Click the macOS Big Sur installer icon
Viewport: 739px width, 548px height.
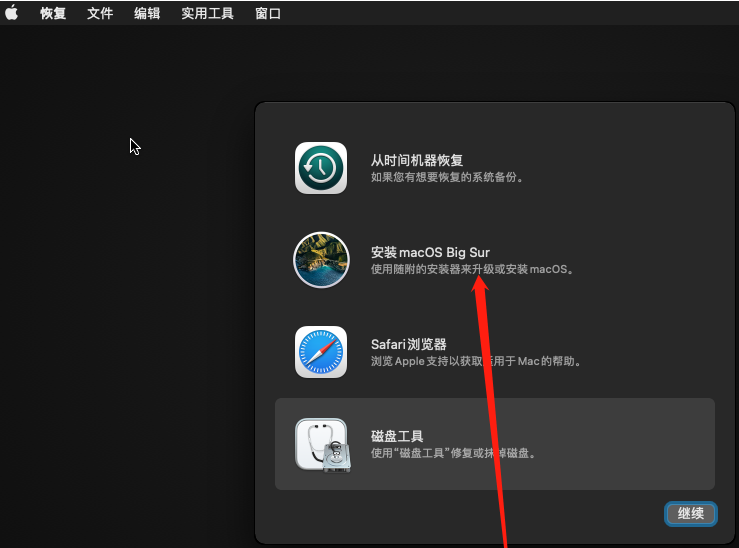click(321, 260)
